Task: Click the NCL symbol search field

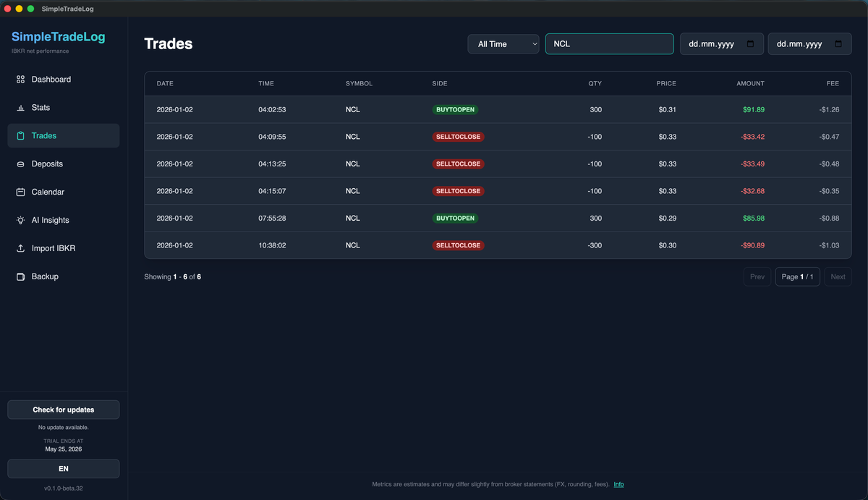Action: (x=609, y=44)
